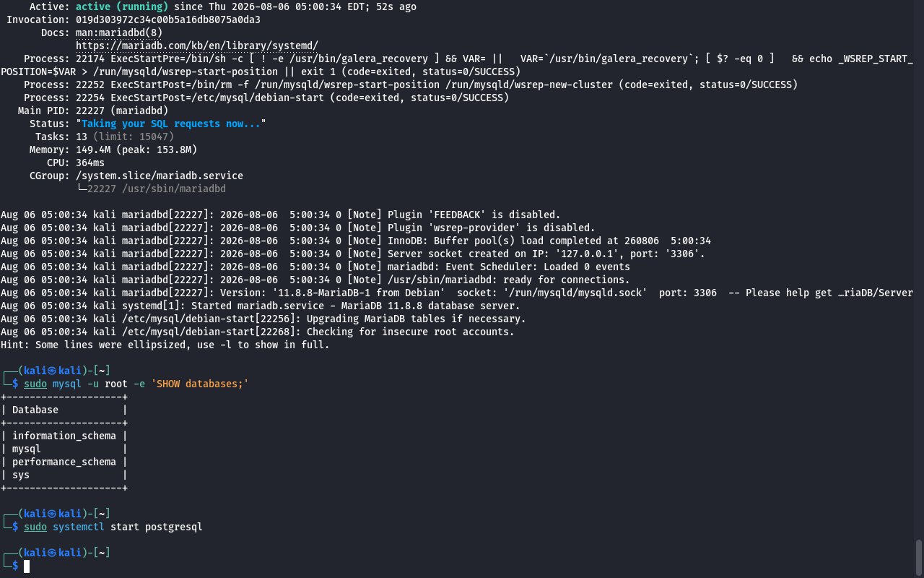Click the mysql entry in database table

click(27, 449)
